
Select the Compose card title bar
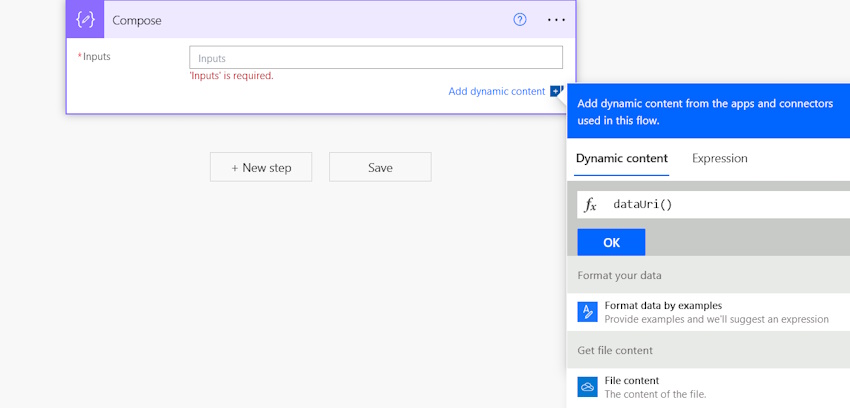[x=300, y=20]
